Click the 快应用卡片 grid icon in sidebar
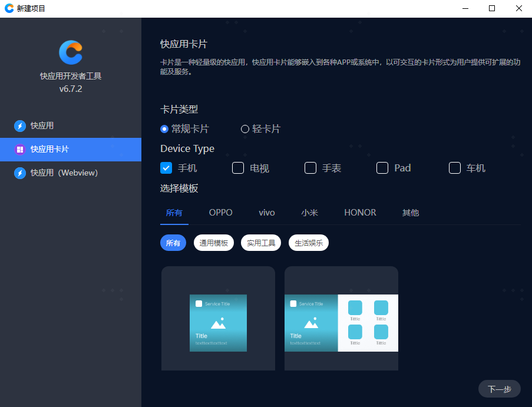The image size is (532, 407). point(20,150)
